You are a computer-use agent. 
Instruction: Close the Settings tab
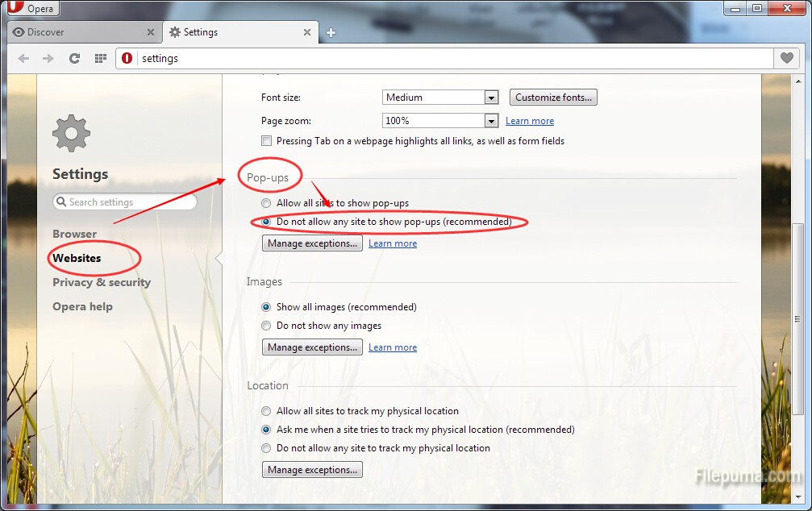[307, 32]
